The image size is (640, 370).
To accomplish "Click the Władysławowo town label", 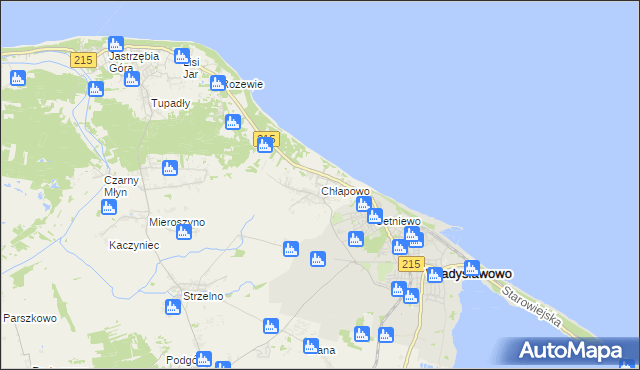I will [x=469, y=274].
